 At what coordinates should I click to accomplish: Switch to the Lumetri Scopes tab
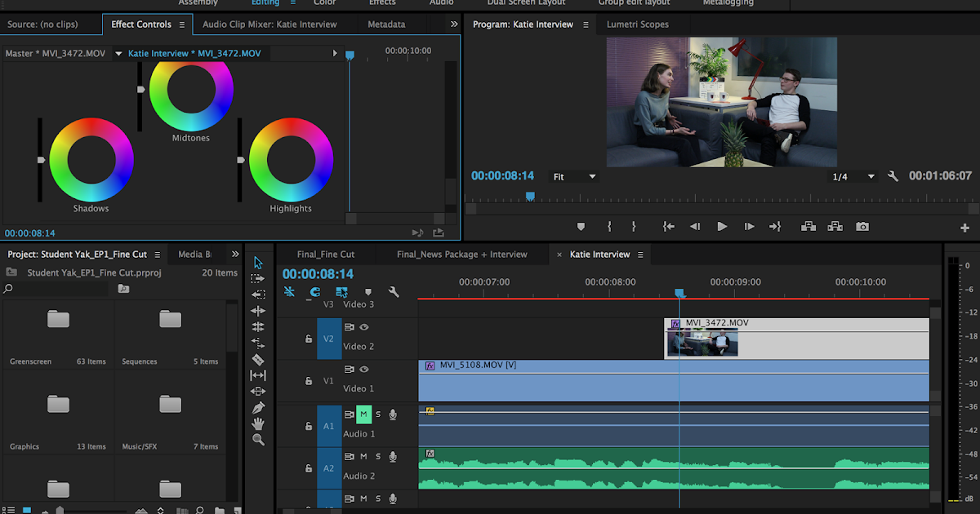[637, 24]
